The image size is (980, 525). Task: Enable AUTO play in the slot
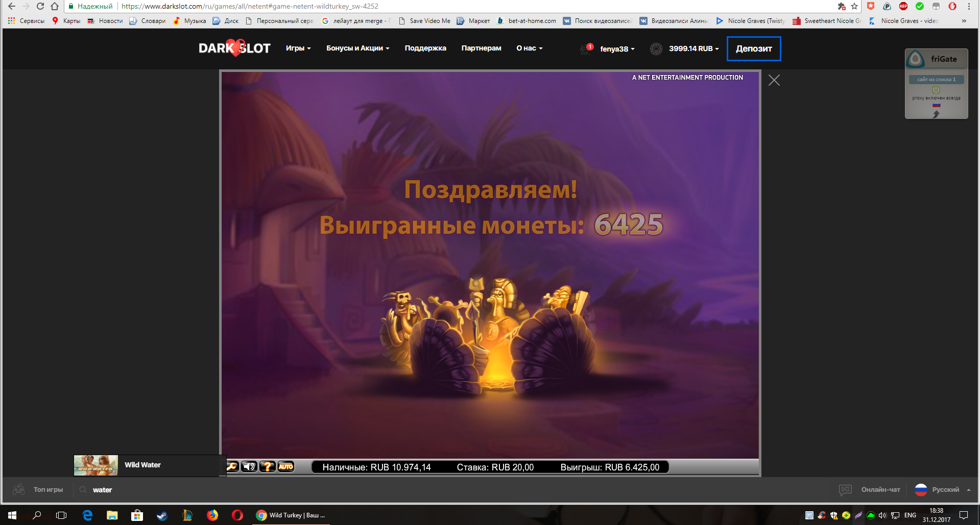click(286, 466)
